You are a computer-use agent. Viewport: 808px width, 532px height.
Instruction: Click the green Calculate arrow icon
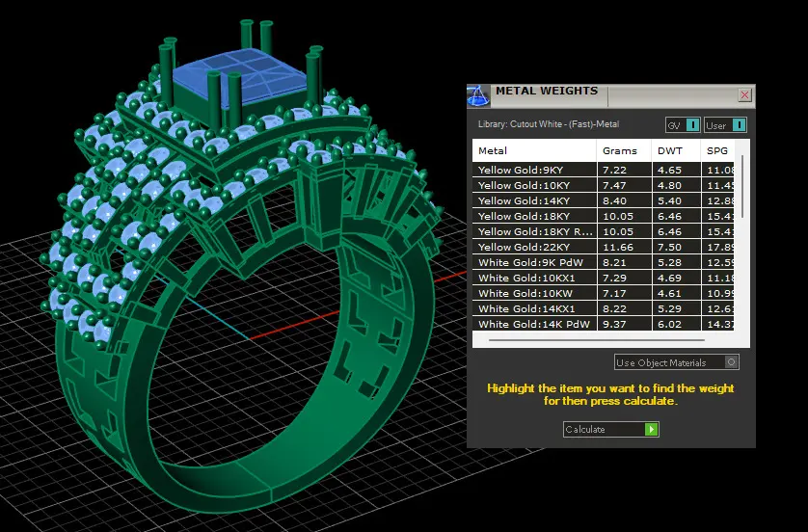point(652,429)
